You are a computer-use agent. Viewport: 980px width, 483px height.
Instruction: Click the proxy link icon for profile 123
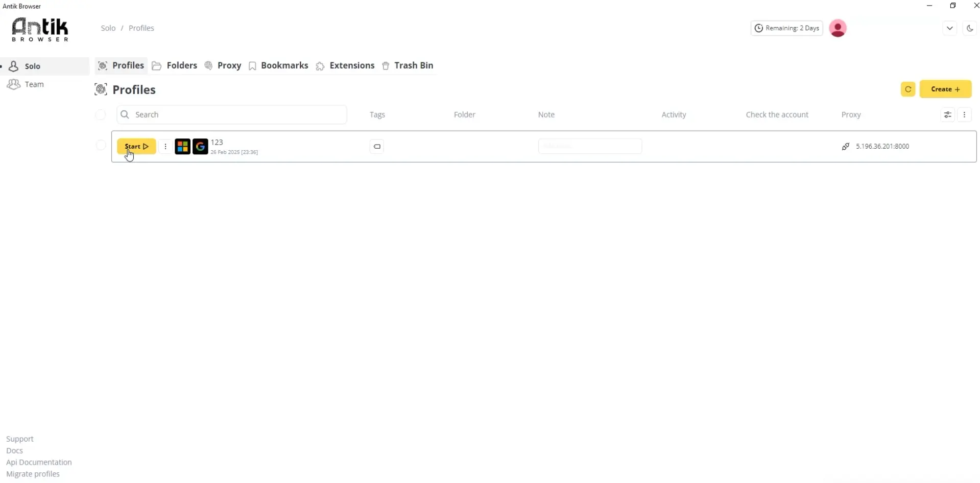pos(845,146)
